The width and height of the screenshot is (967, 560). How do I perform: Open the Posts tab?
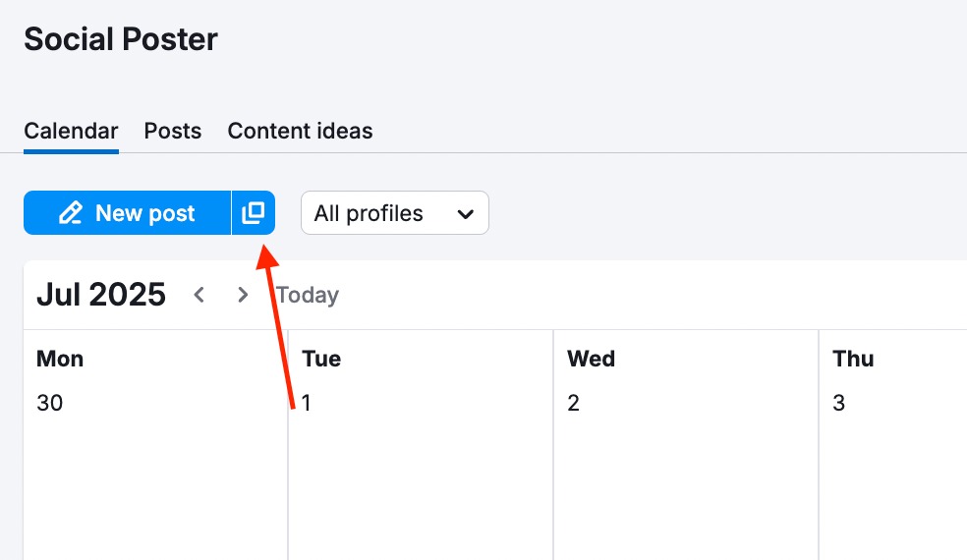(172, 131)
